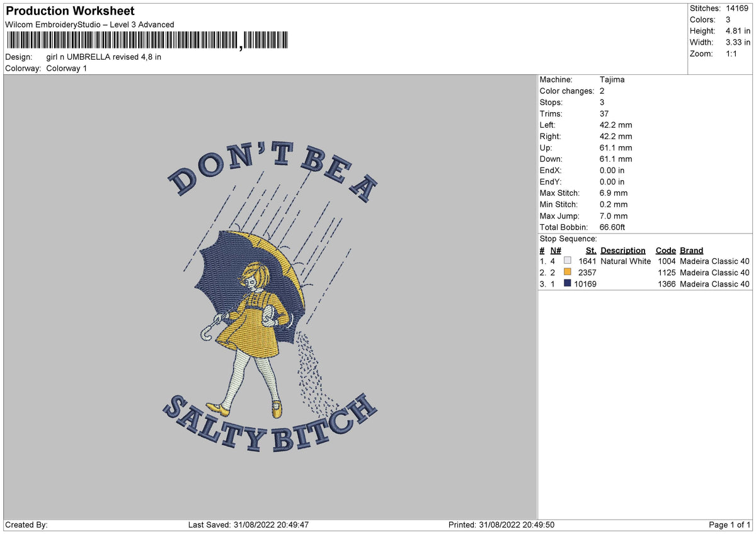Viewport: 756px width, 534px height.
Task: Click the Brand column header
Action: pos(692,250)
